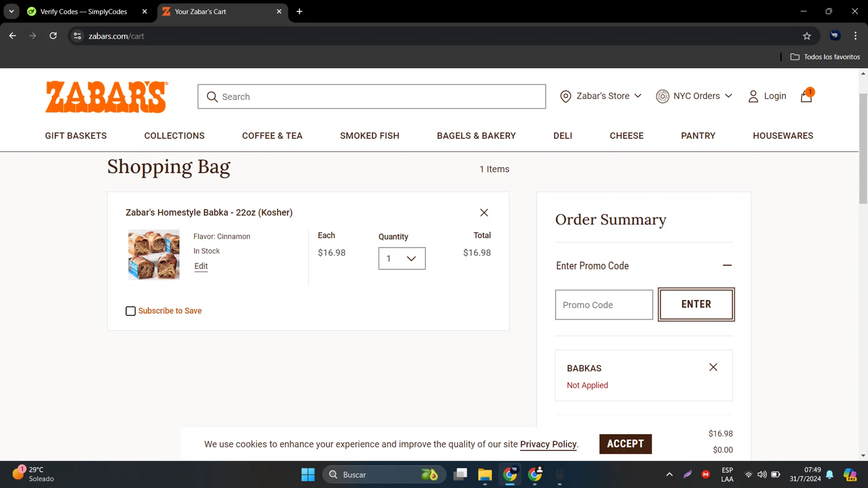Image resolution: width=868 pixels, height=488 pixels.
Task: Open the shopping bag cart icon
Action: 806,96
